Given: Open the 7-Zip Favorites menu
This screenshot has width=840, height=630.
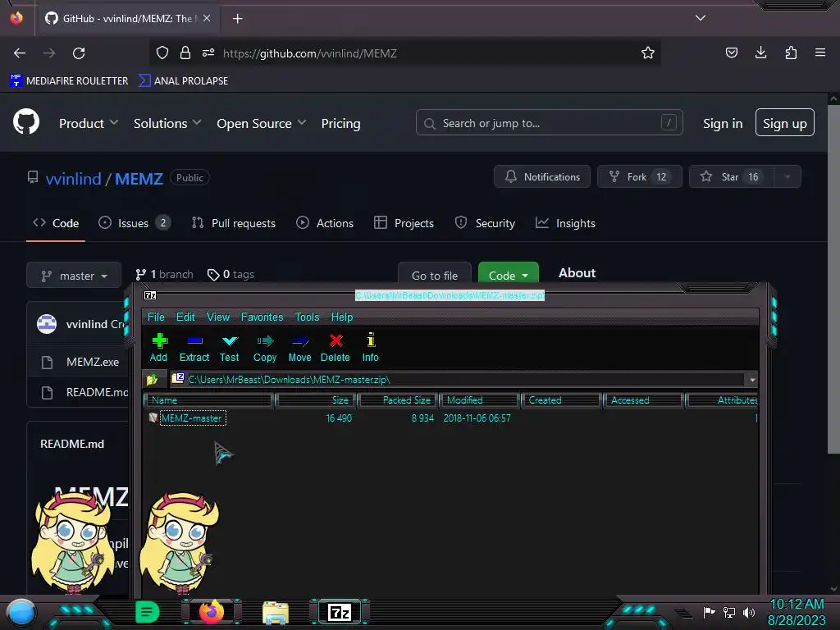Looking at the screenshot, I should 262,317.
